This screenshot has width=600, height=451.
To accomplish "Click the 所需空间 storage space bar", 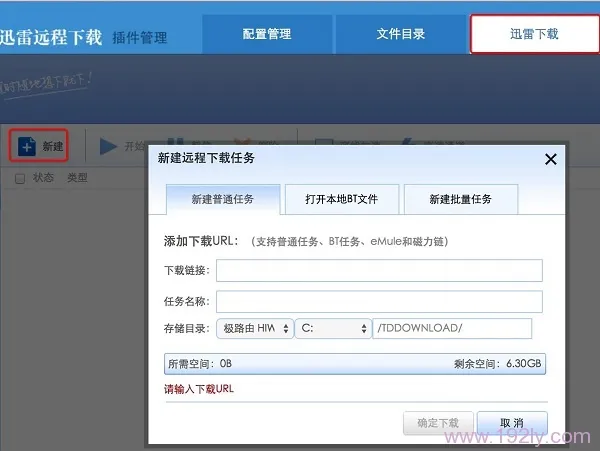I will click(x=355, y=364).
